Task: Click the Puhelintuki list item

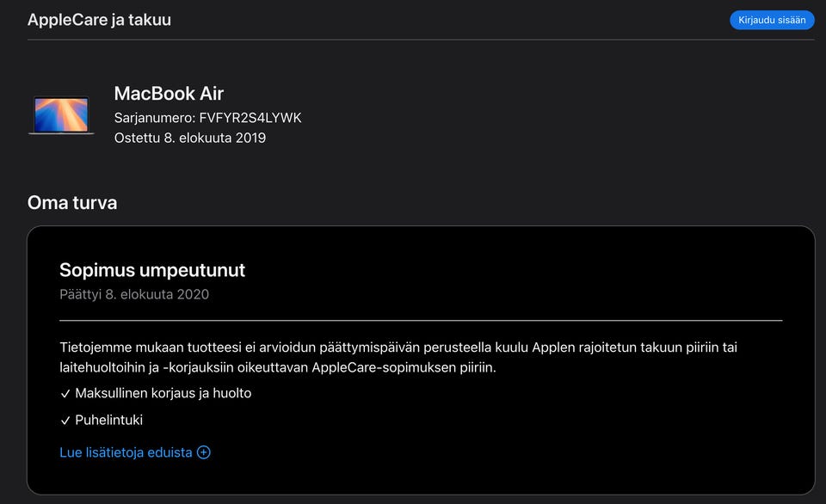Action: 109,421
